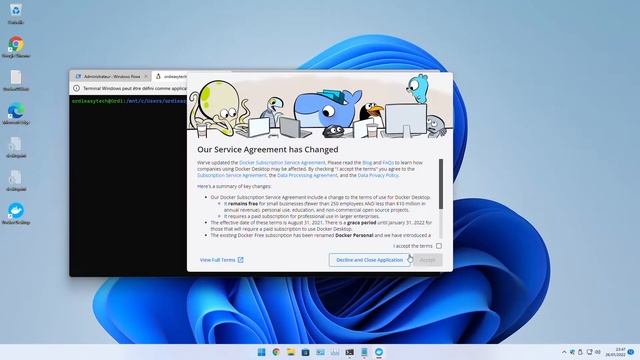This screenshot has width=640, height=360.
Task: Select the Recycle Bin desktop icon
Action: pos(16,13)
